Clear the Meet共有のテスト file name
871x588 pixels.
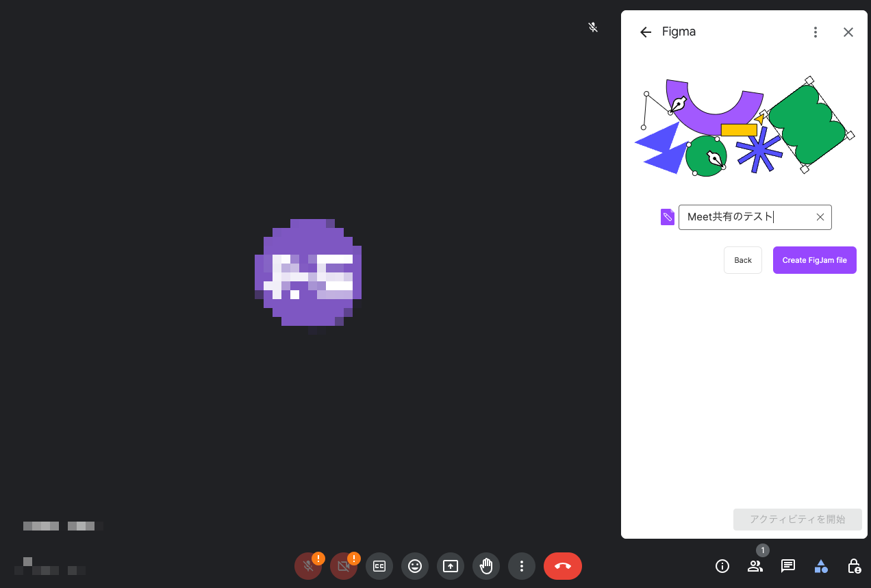[x=820, y=217]
